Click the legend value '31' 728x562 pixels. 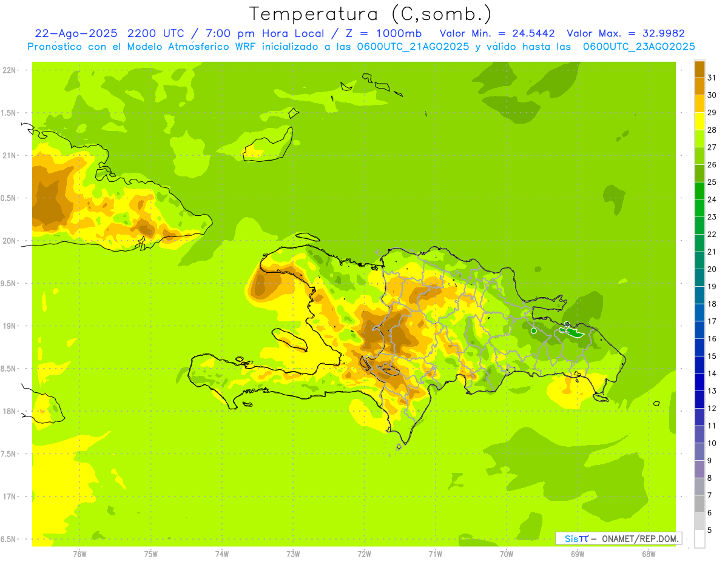tap(712, 78)
